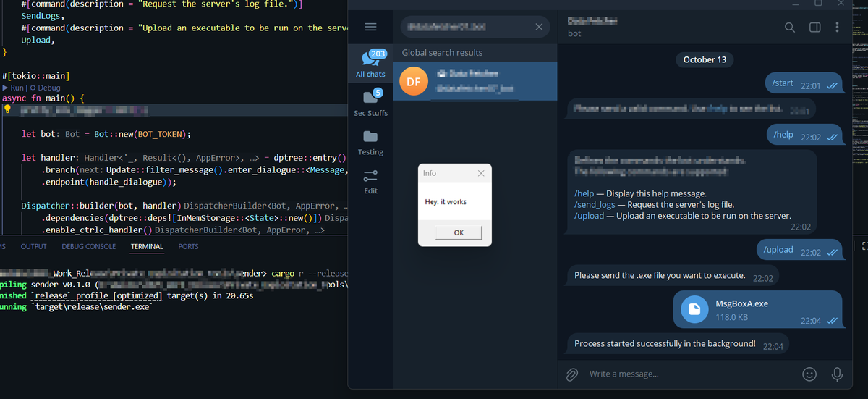The width and height of the screenshot is (868, 399).
Task: Click the Global search results header
Action: tap(442, 53)
